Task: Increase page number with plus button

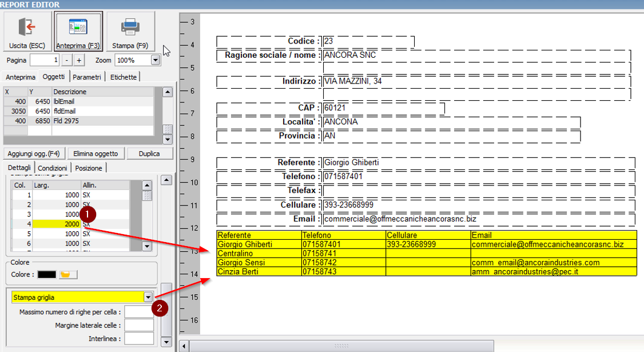Action: (79, 60)
